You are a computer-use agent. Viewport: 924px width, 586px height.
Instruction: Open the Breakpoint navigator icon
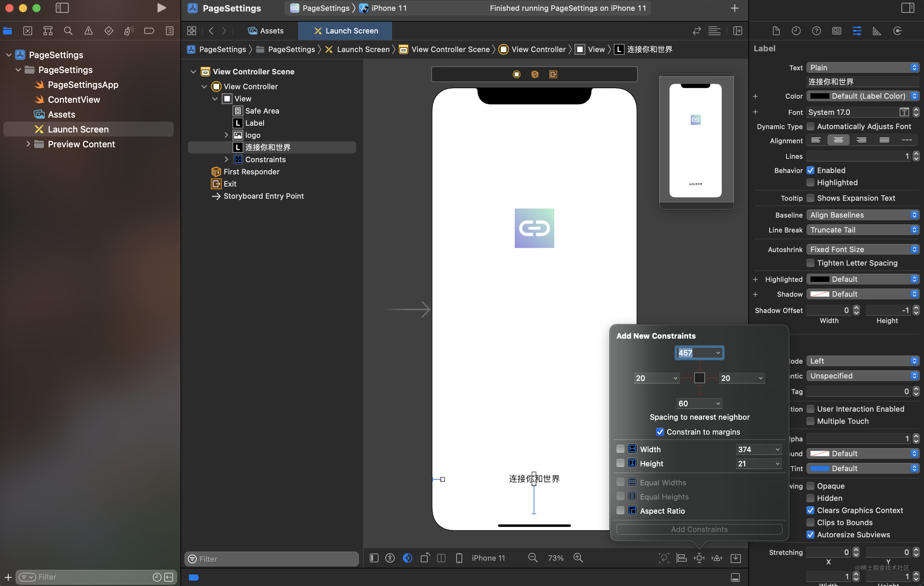[149, 31]
